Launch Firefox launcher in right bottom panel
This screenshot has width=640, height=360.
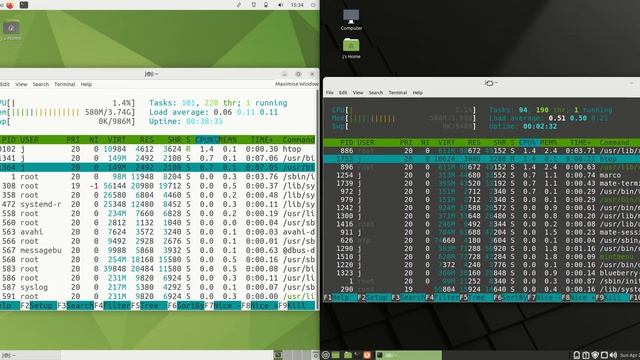click(367, 355)
